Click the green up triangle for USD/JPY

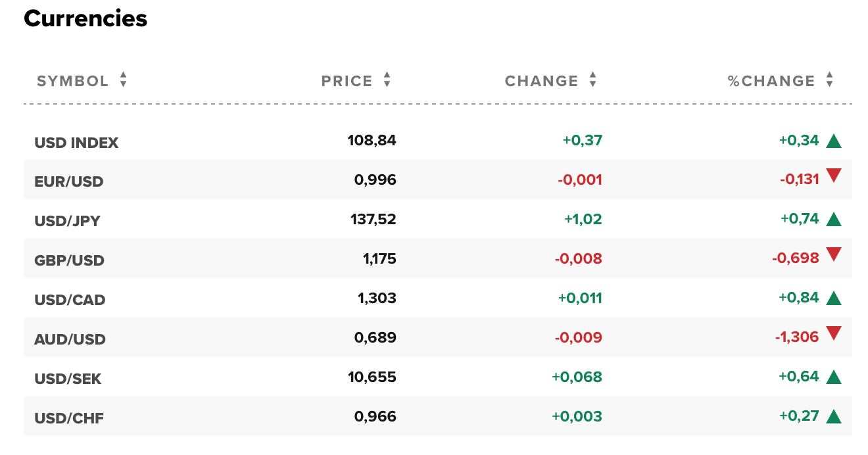pyautogui.click(x=834, y=219)
